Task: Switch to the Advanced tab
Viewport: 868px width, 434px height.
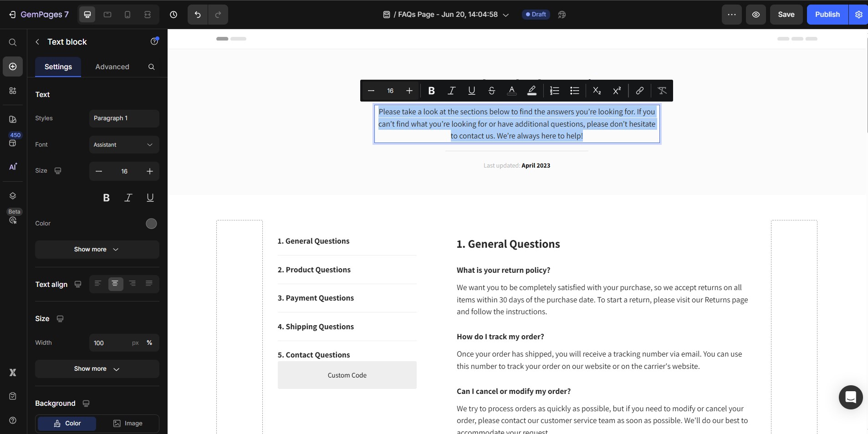Action: pyautogui.click(x=112, y=67)
